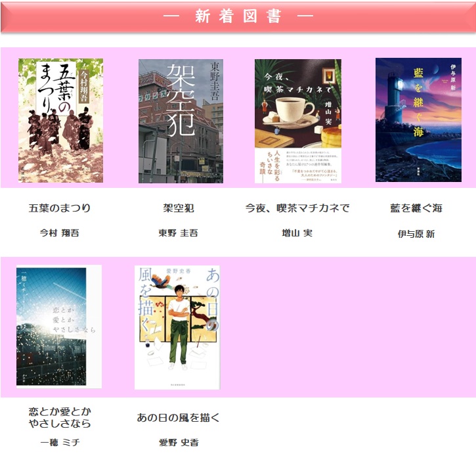Select the title あの日の風を描く
This screenshot has width=476, height=454.
pyautogui.click(x=178, y=417)
